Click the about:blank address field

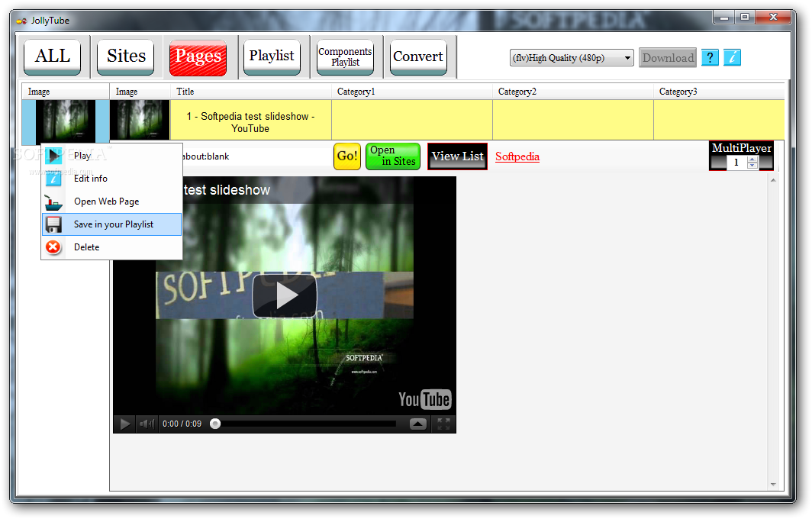click(256, 156)
